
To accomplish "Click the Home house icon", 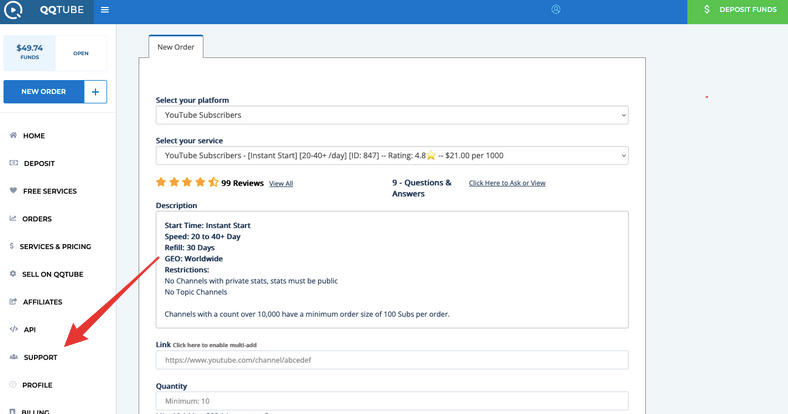I will point(13,135).
